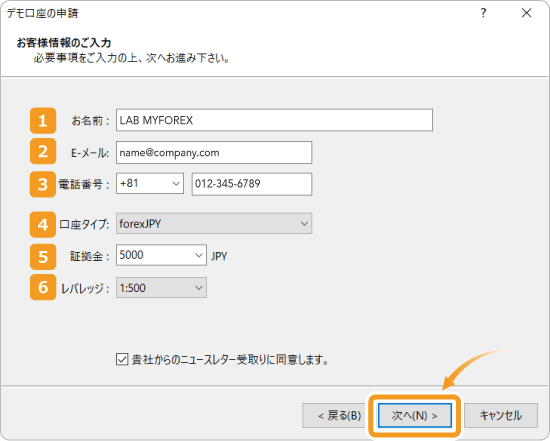Viewport: 550px width, 441px height.
Task: Close the デモ口座の申請 dialog
Action: point(526,13)
